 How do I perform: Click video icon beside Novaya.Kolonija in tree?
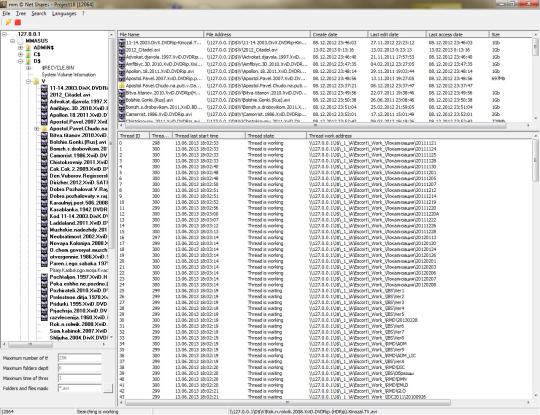tap(44, 243)
